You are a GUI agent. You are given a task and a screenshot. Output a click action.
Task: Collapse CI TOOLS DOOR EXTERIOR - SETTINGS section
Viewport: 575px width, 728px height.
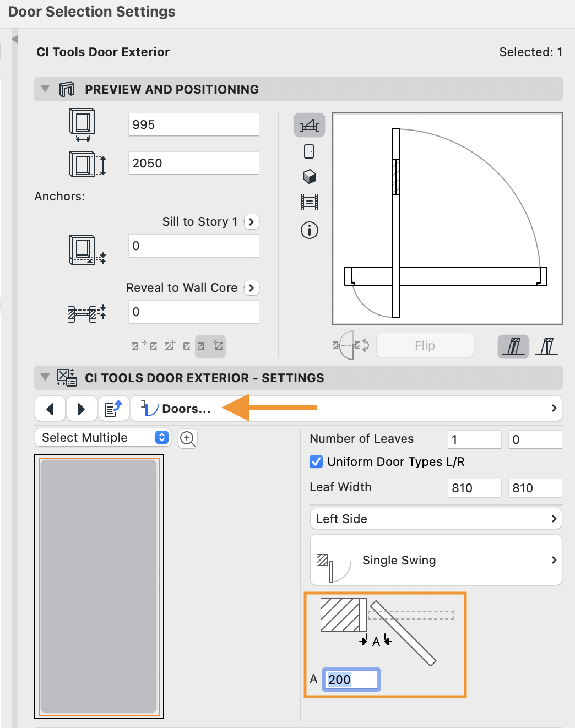coord(45,377)
